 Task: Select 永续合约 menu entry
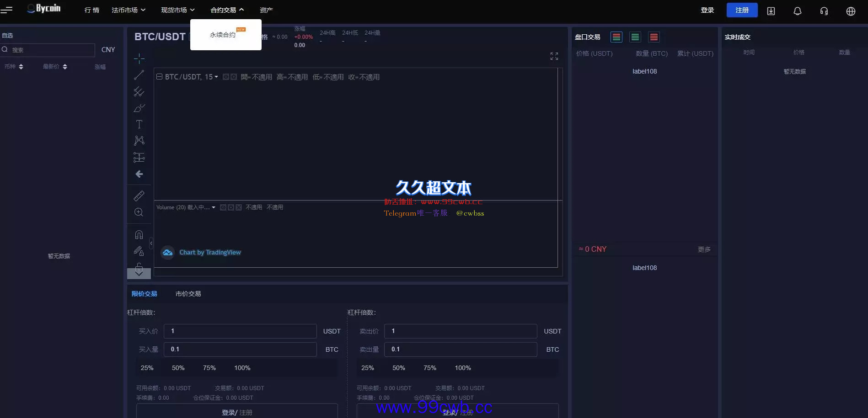click(223, 35)
